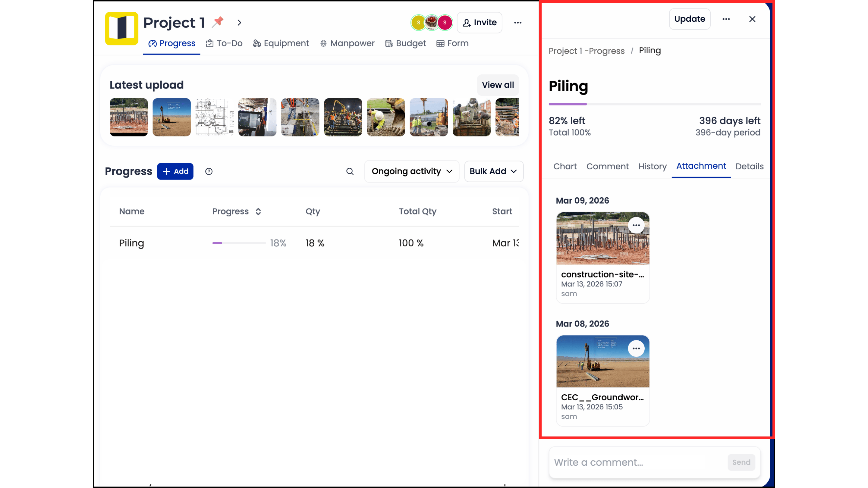This screenshot has width=868, height=488.
Task: Click the search icon in Progress section
Action: click(350, 171)
